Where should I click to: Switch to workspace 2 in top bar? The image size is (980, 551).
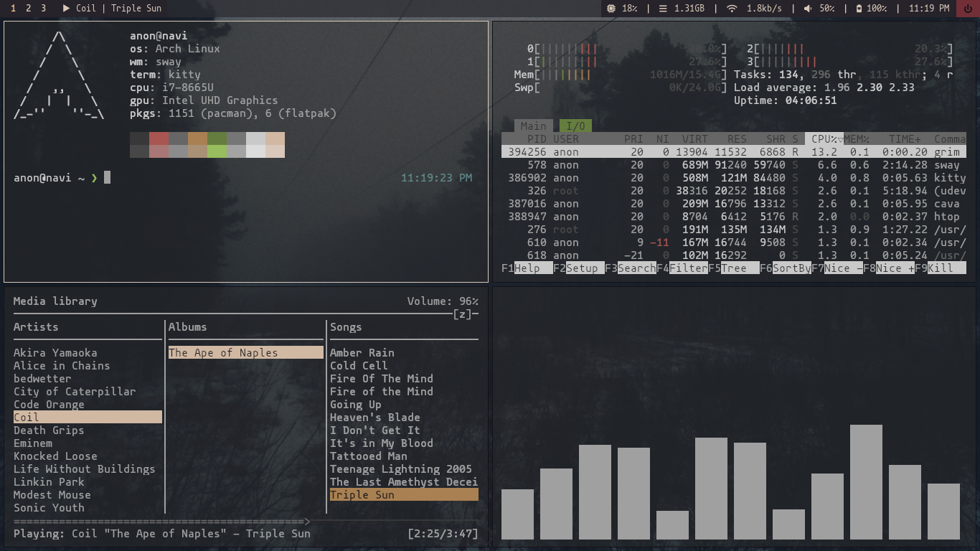point(29,9)
